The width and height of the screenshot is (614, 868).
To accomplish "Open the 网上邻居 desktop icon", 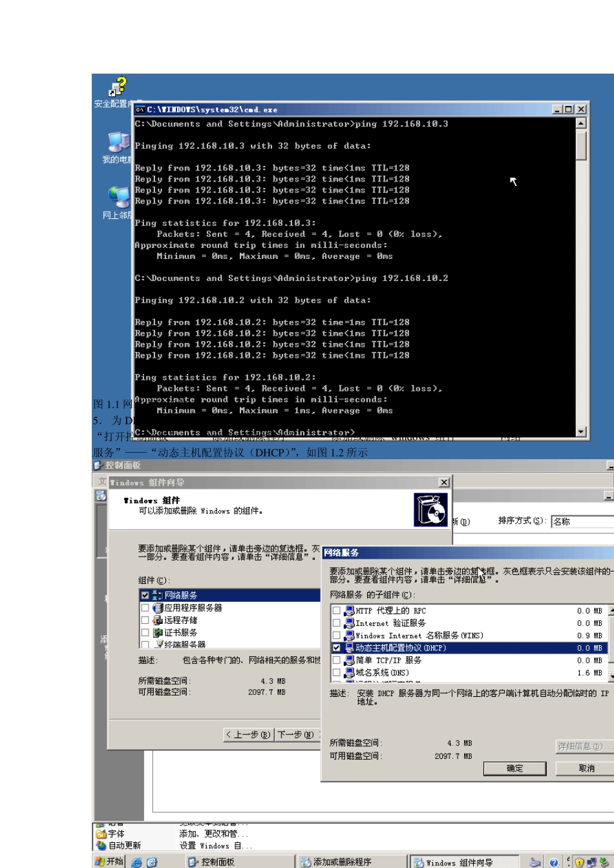I will point(118,197).
